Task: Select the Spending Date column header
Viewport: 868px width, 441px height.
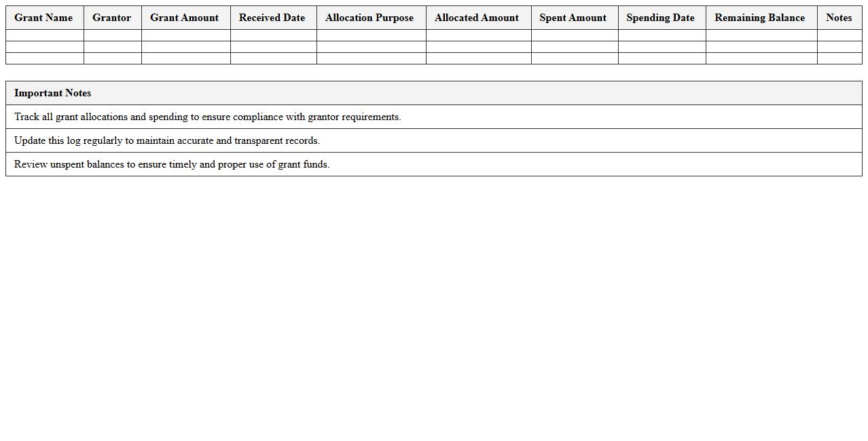Action: 661,18
